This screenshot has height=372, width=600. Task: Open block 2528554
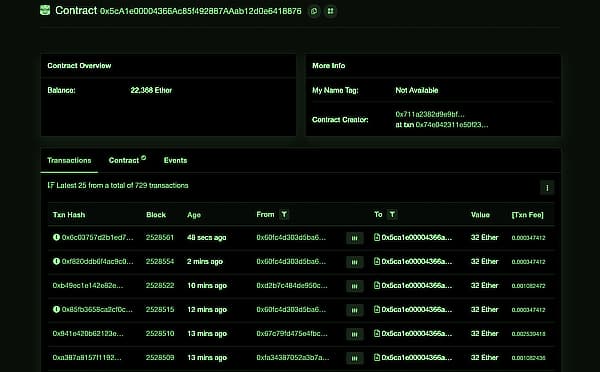pyautogui.click(x=160, y=261)
